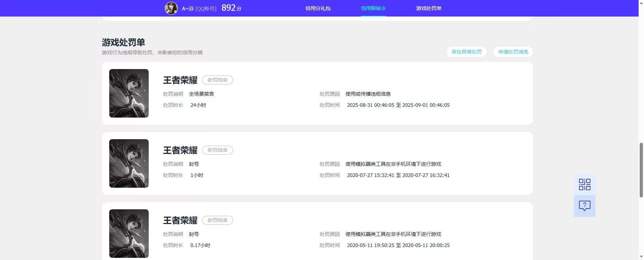Click the 892分 credit score
Viewport: 644px width, 260px height.
tap(231, 8)
